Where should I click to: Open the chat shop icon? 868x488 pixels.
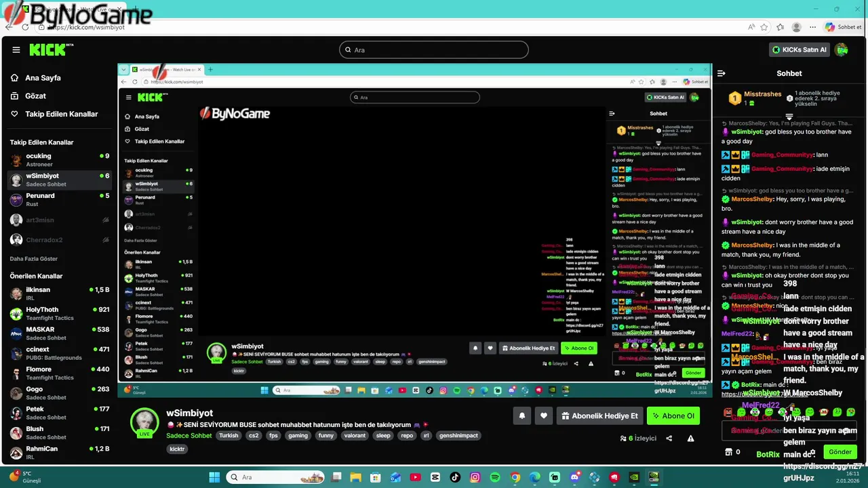coord(729,452)
